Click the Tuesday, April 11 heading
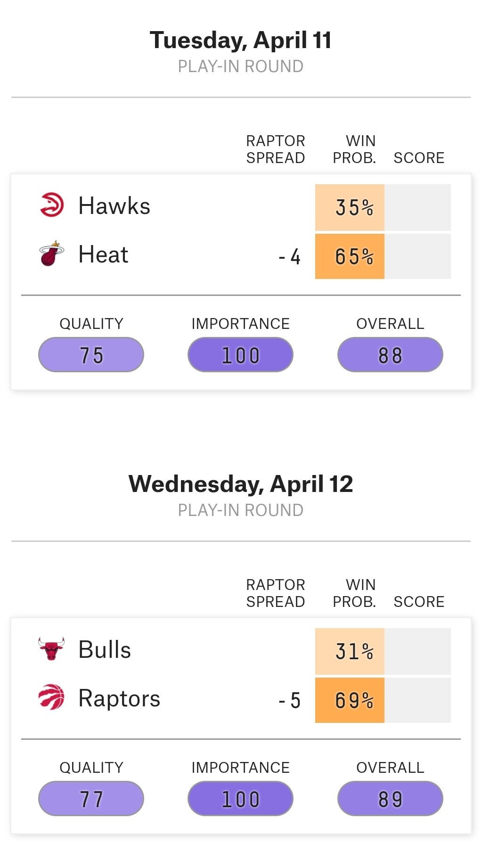 point(241,40)
